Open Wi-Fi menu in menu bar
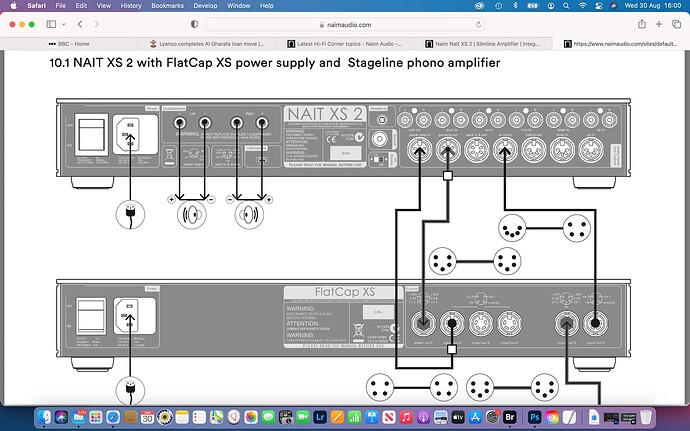 [582, 6]
